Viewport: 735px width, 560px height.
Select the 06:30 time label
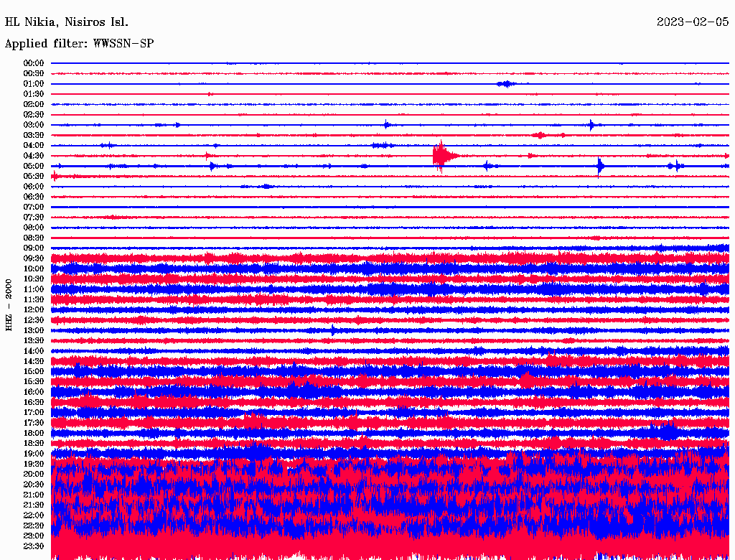(x=33, y=197)
